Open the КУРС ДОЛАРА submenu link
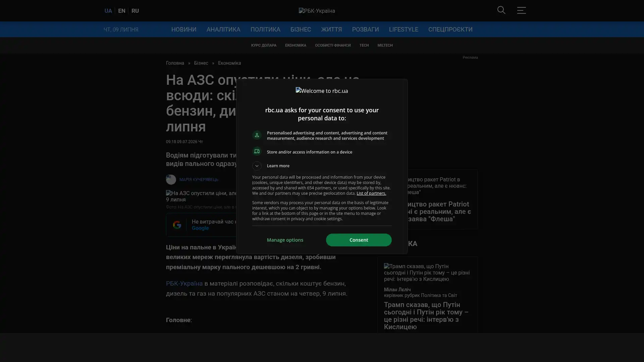Screen dimensions: 644x362 point(264,45)
